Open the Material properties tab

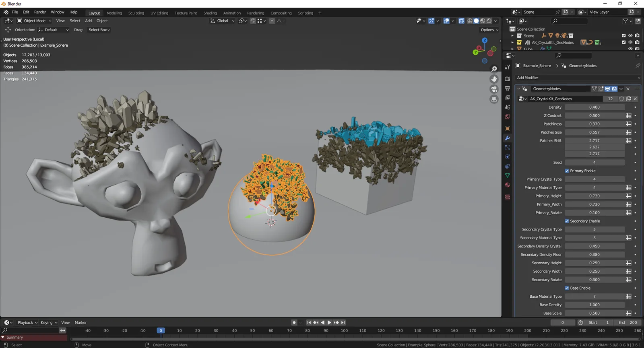click(x=508, y=185)
